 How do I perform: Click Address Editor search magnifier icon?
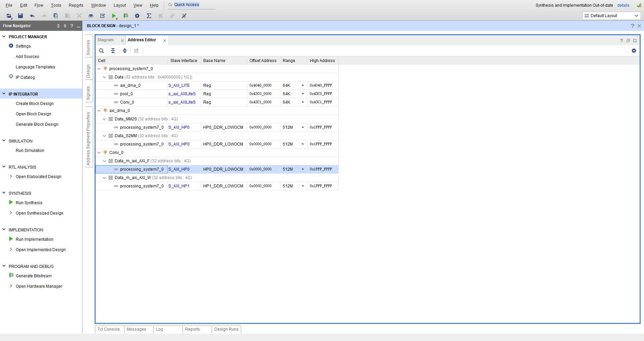[x=101, y=51]
